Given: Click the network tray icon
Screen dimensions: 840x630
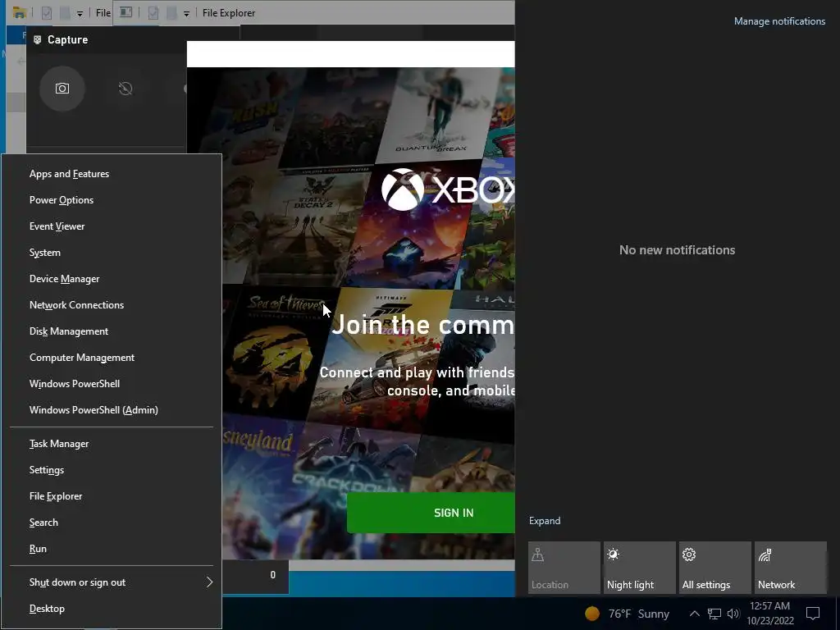Looking at the screenshot, I should [714, 614].
